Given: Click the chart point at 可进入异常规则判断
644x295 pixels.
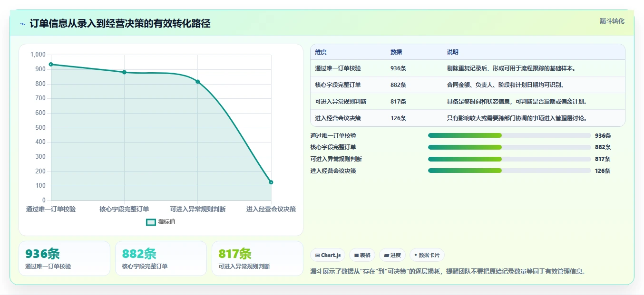Looking at the screenshot, I should (x=197, y=82).
